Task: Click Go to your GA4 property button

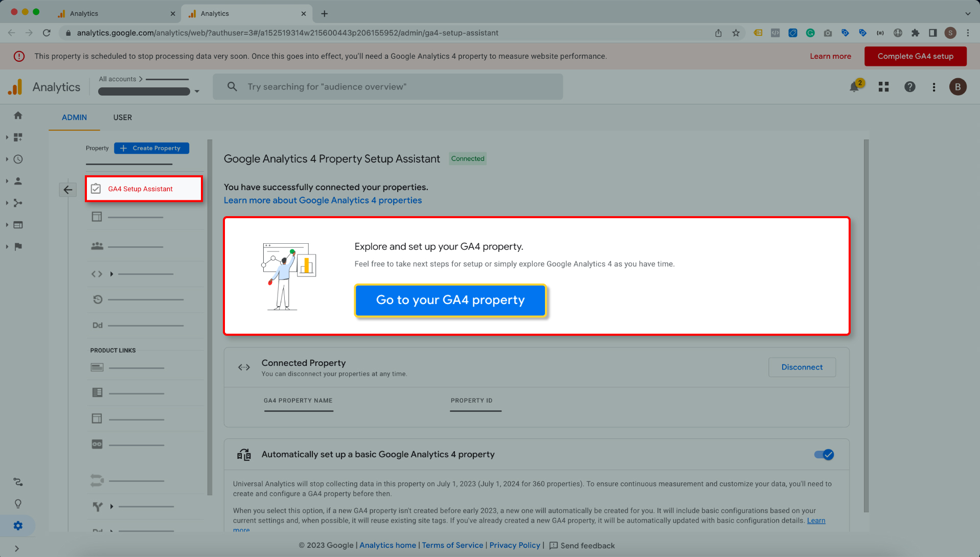Action: (x=450, y=300)
